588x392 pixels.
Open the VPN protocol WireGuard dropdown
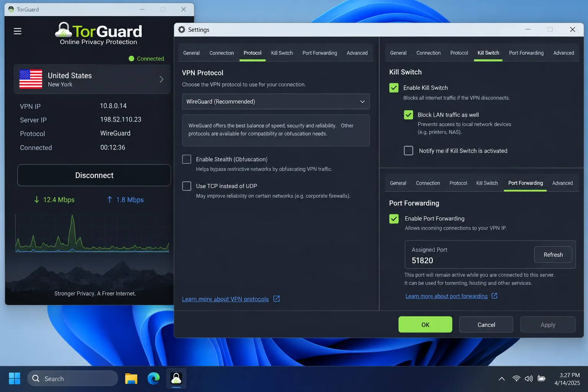pyautogui.click(x=276, y=101)
